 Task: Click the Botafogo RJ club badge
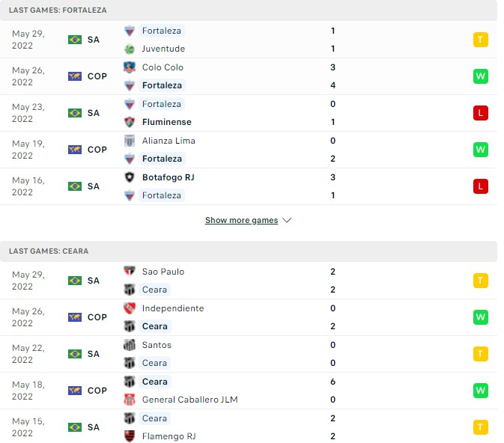(130, 177)
